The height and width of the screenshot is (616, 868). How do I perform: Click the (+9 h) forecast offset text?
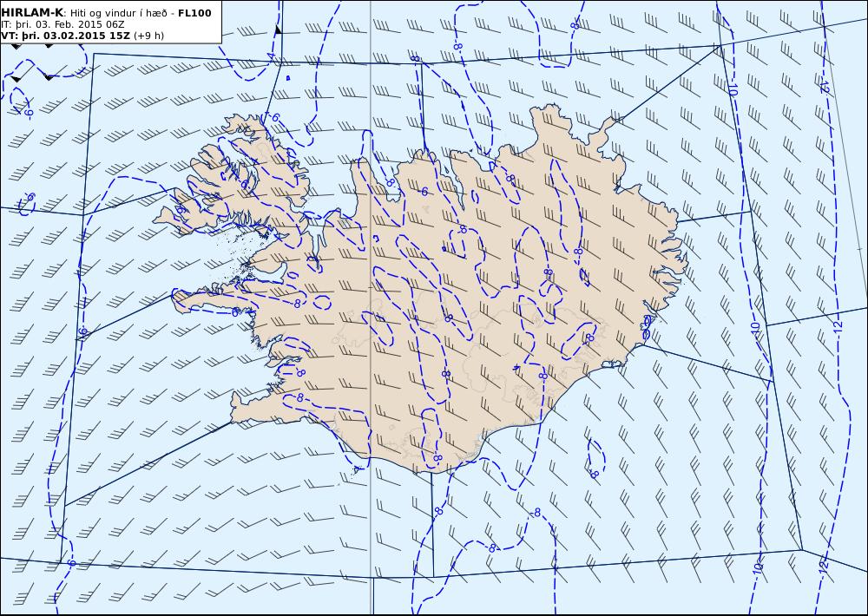149,36
